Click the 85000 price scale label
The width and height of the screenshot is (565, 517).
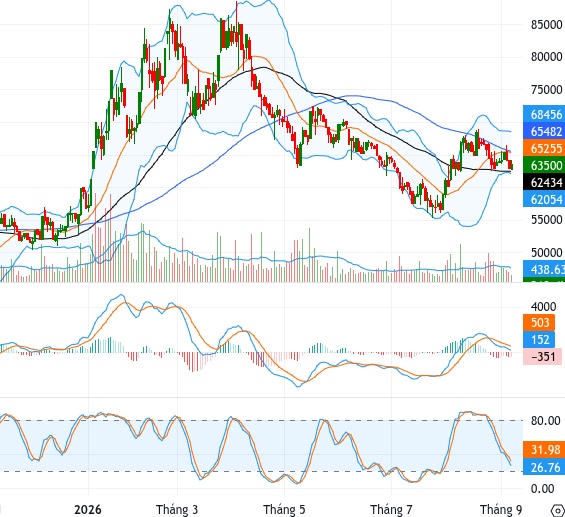tap(546, 25)
